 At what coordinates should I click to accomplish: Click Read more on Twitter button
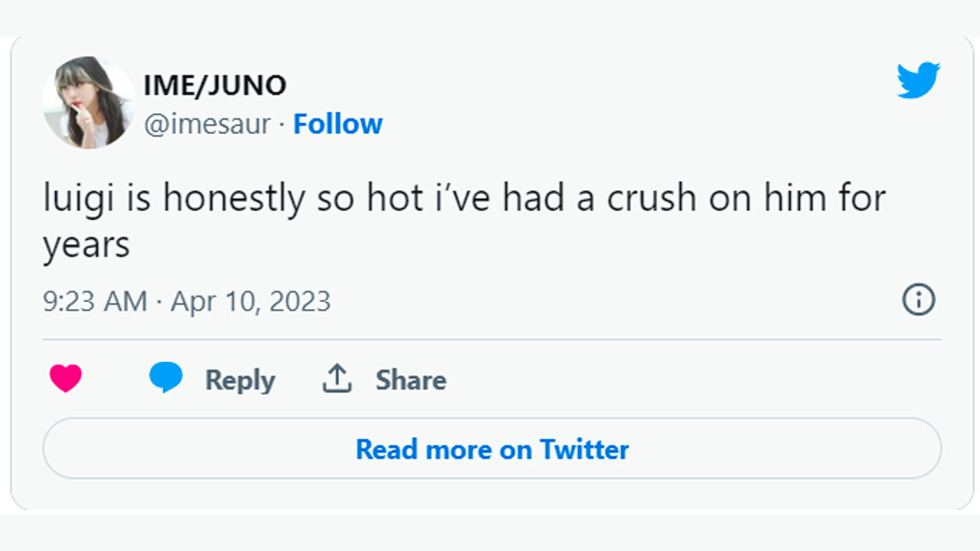click(492, 449)
